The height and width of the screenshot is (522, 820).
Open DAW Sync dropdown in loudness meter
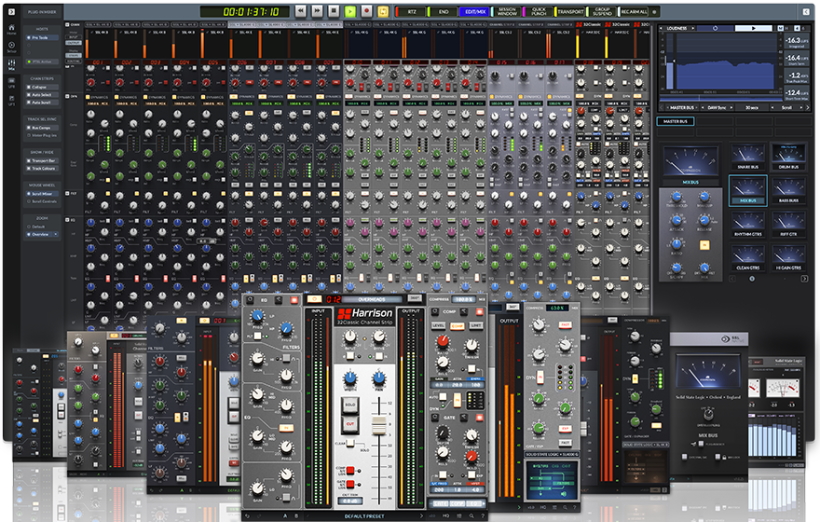(x=717, y=107)
